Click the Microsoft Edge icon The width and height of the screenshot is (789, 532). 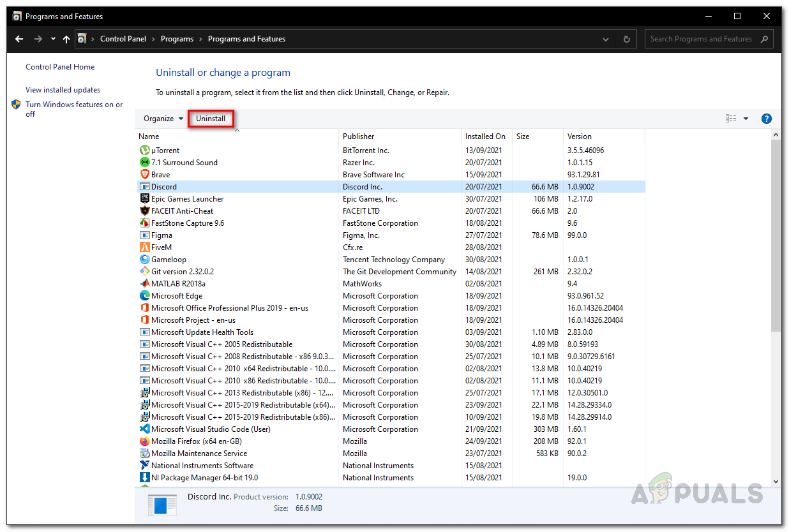144,295
